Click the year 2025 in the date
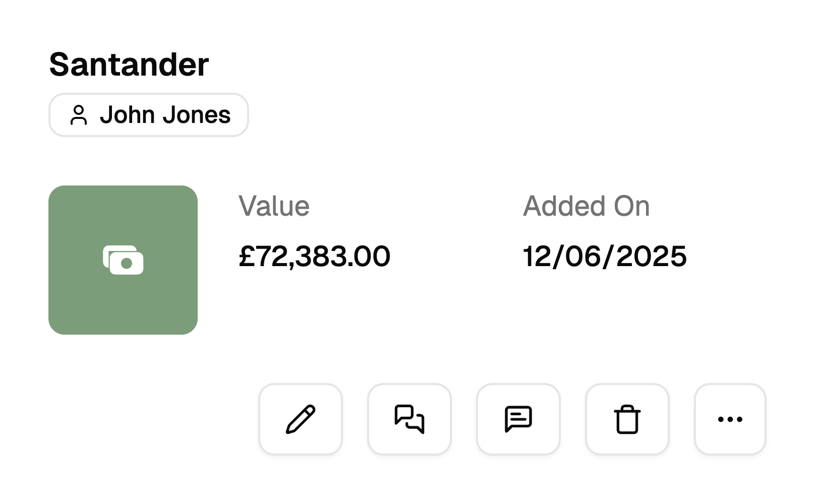The image size is (819, 504). pyautogui.click(x=651, y=256)
